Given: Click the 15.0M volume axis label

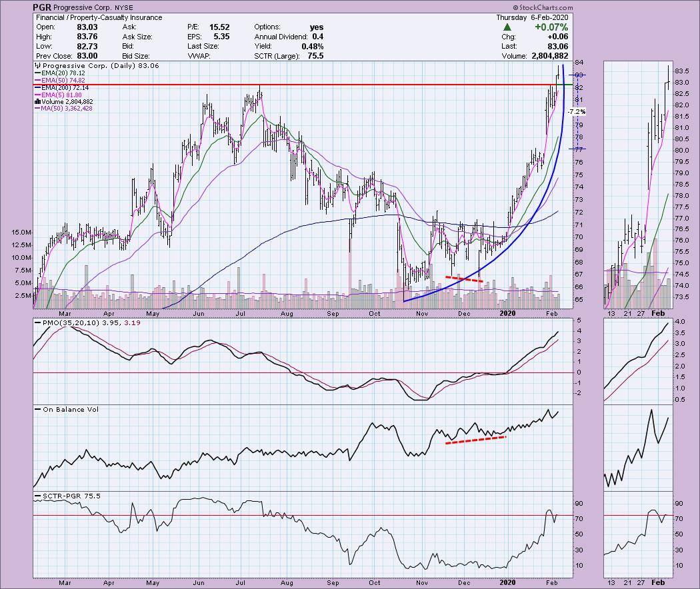Looking at the screenshot, I should [22, 233].
